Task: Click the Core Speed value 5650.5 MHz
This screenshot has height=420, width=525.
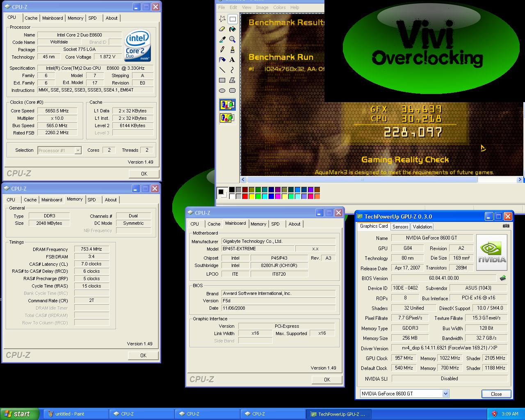Action: pos(57,111)
